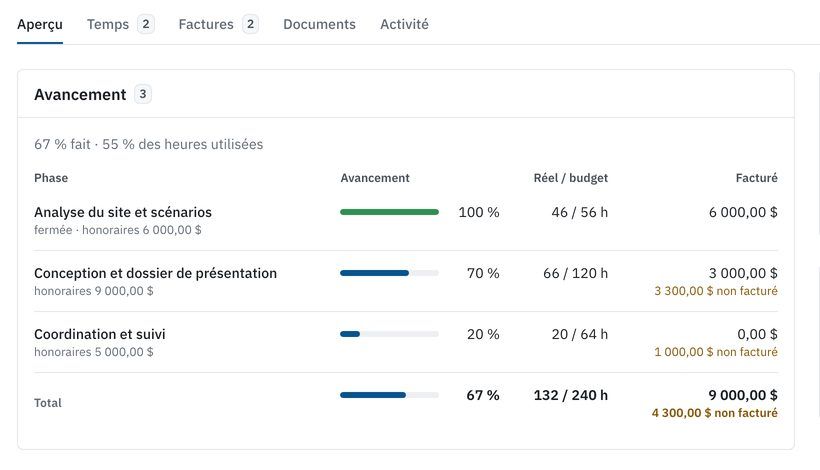Switch to the Factures tab

[219, 25]
